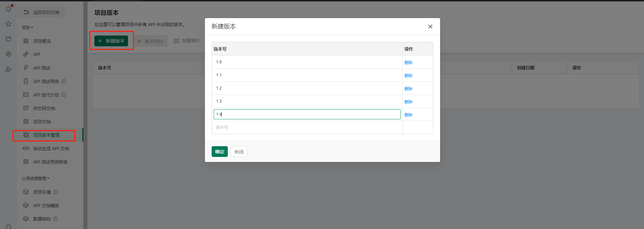Collapse the 公用资源管理 section

[x=36, y=178]
